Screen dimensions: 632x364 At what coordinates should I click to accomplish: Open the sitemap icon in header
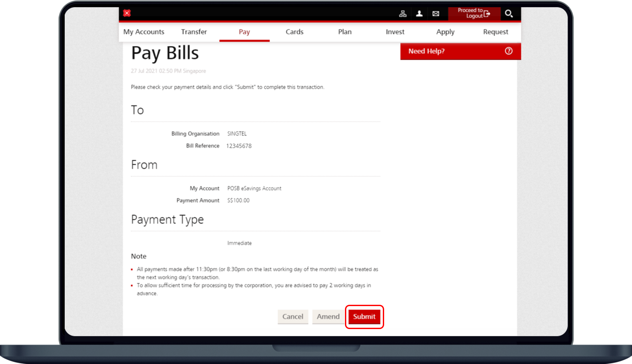click(403, 14)
